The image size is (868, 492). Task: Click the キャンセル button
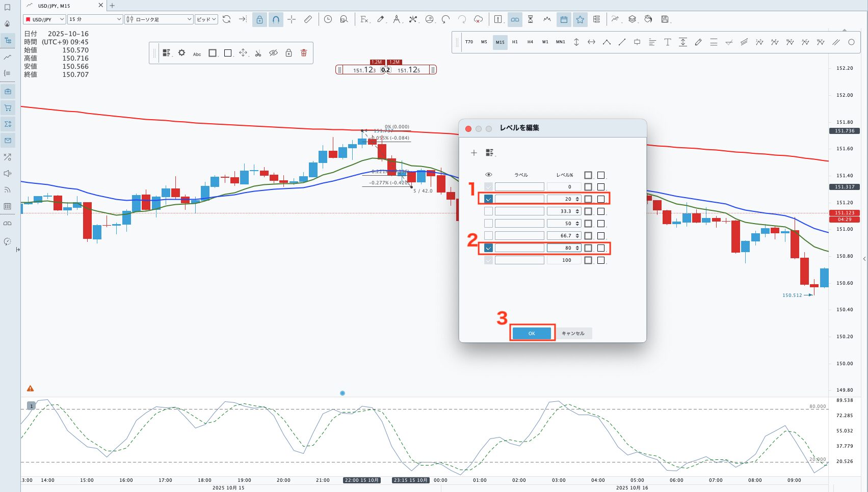tap(573, 334)
